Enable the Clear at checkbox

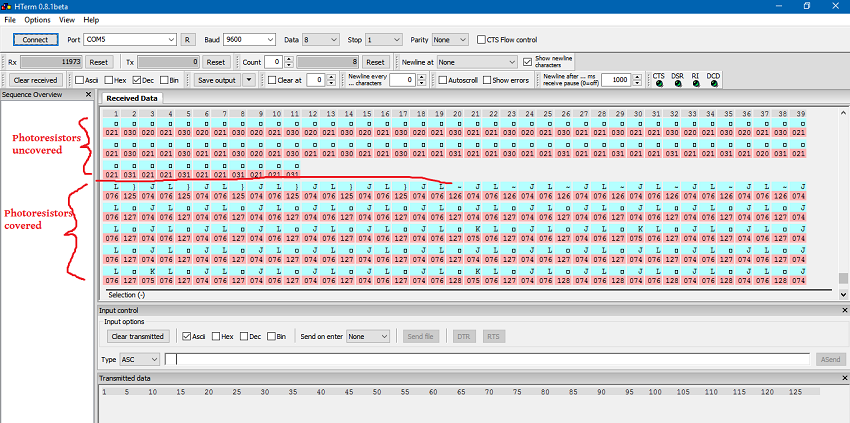pos(272,80)
